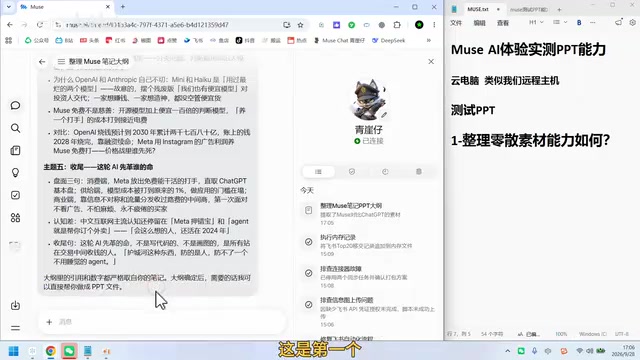Add a new Notepad tab
640x360 pixels.
click(x=559, y=9)
